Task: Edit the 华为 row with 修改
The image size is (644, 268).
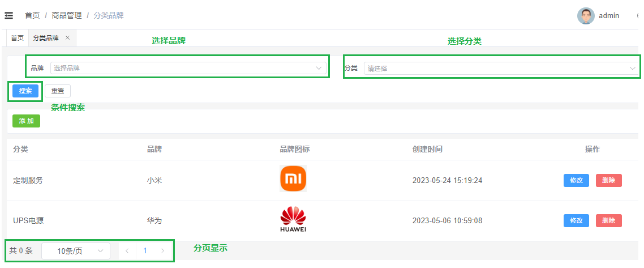Action: [x=576, y=220]
